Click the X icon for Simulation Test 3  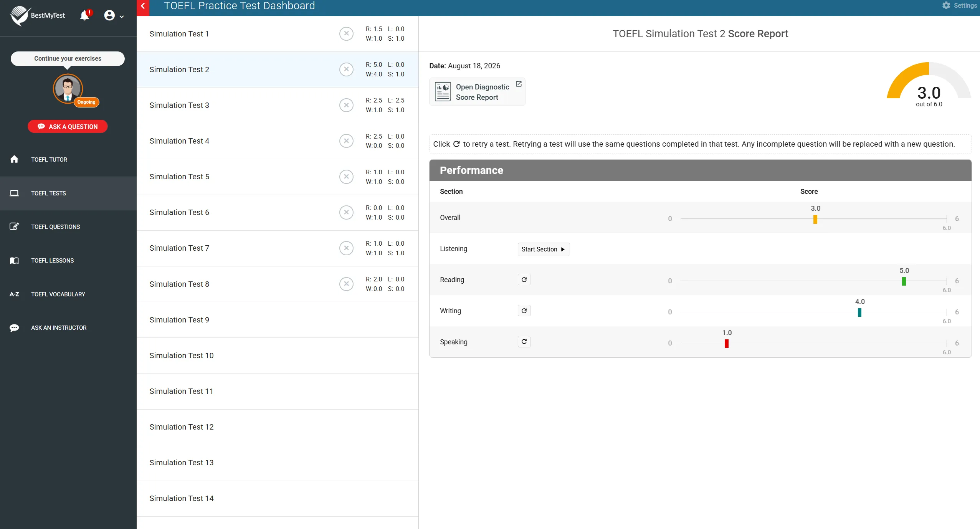[x=346, y=105]
